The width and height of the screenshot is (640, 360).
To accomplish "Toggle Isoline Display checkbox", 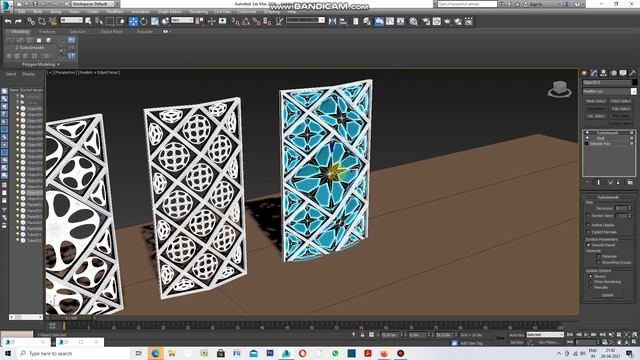I will pos(588,225).
